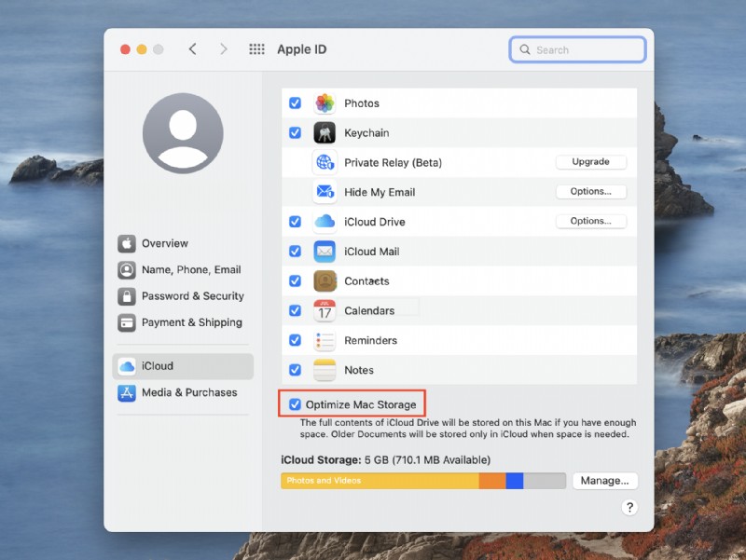The height and width of the screenshot is (560, 746).
Task: Click the Contacts app icon
Action: 325,280
